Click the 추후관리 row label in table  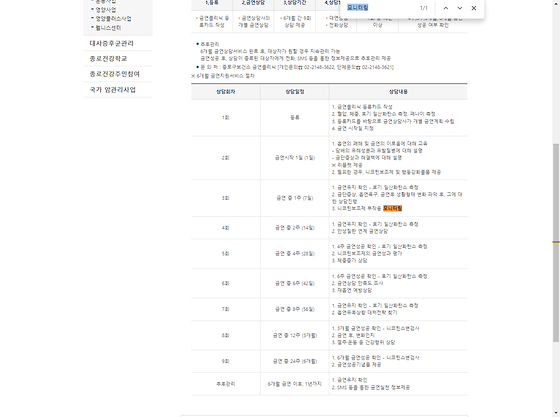226,384
